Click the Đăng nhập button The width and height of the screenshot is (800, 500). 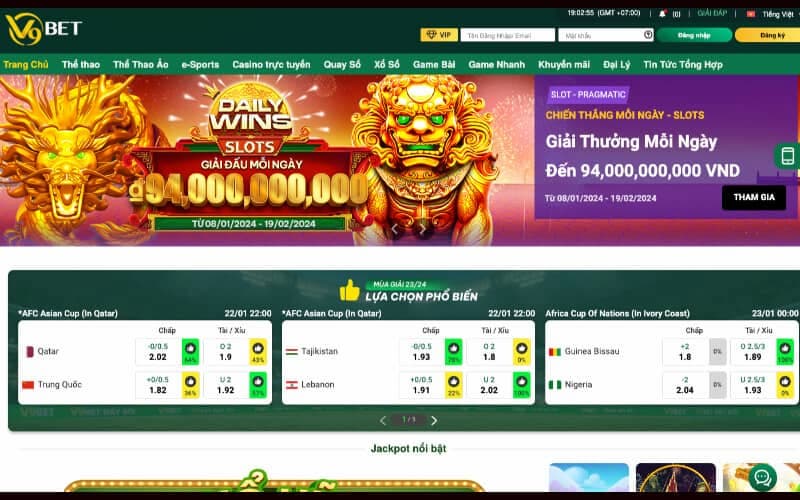click(694, 35)
